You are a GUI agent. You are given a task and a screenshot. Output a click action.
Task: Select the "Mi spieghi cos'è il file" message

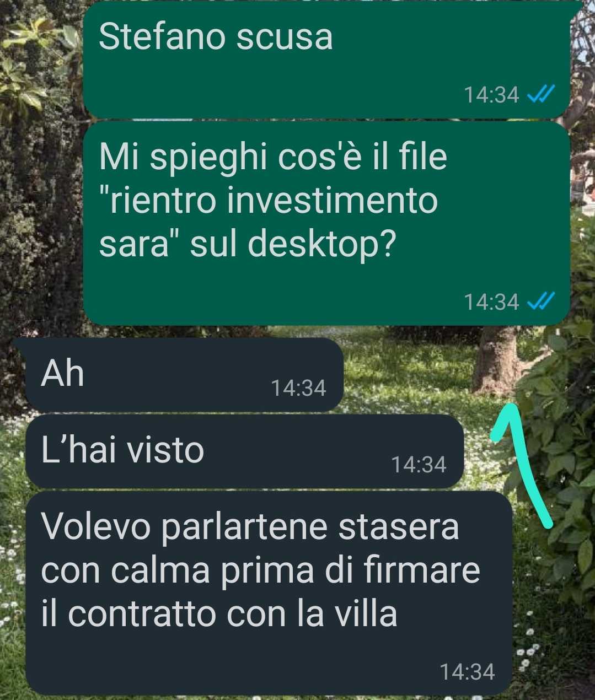pyautogui.click(x=326, y=223)
